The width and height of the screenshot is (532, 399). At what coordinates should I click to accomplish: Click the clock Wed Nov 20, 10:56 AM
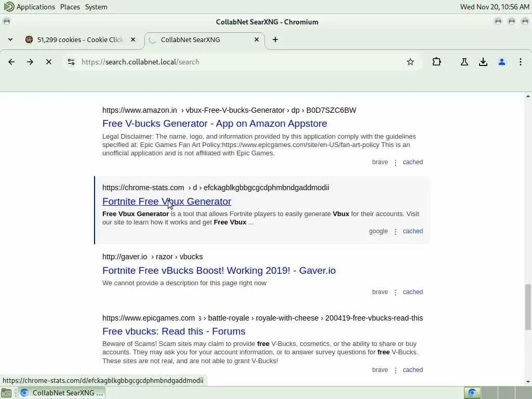(x=495, y=7)
